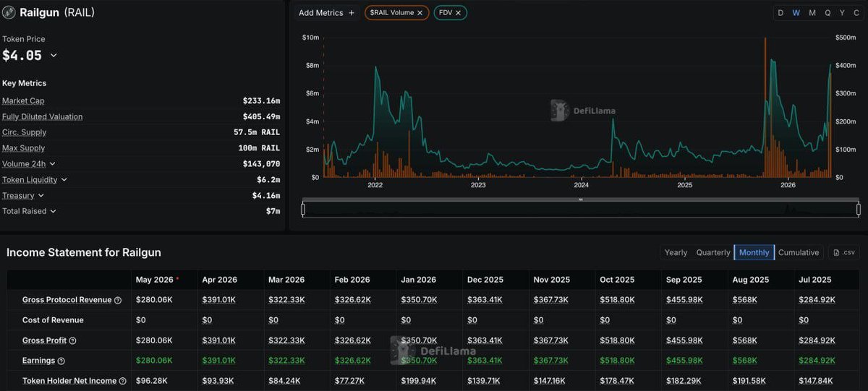Select the Quarterly income statement view
Screen dimensions: 868x391
click(x=713, y=252)
